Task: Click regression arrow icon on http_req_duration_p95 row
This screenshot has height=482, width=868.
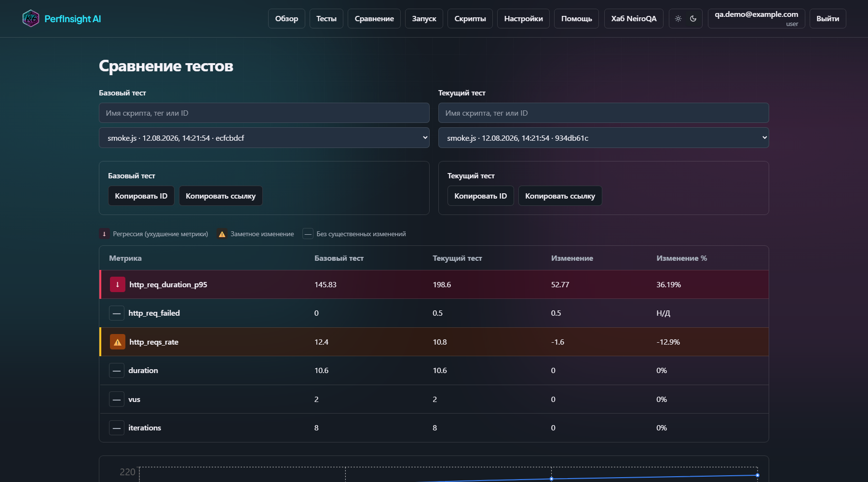Action: [117, 284]
